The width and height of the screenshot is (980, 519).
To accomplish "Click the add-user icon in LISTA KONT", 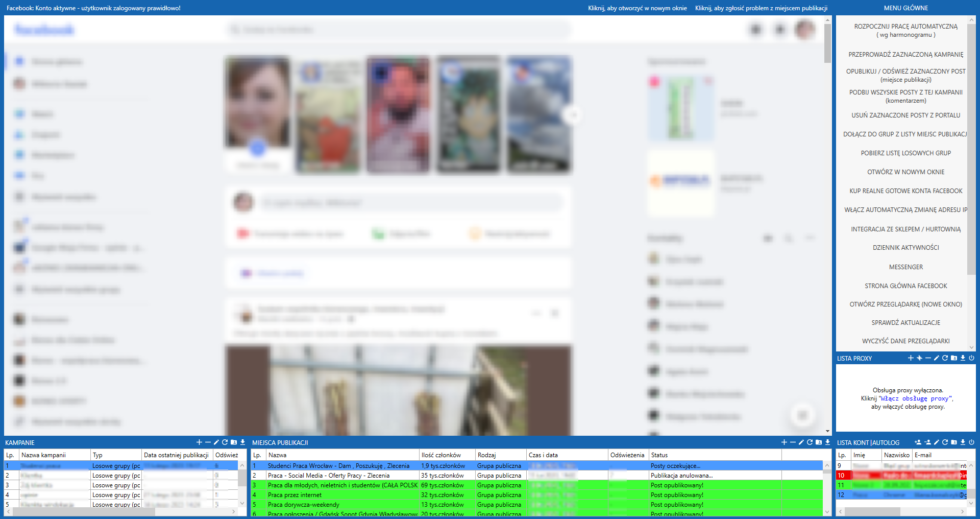I will coord(918,442).
